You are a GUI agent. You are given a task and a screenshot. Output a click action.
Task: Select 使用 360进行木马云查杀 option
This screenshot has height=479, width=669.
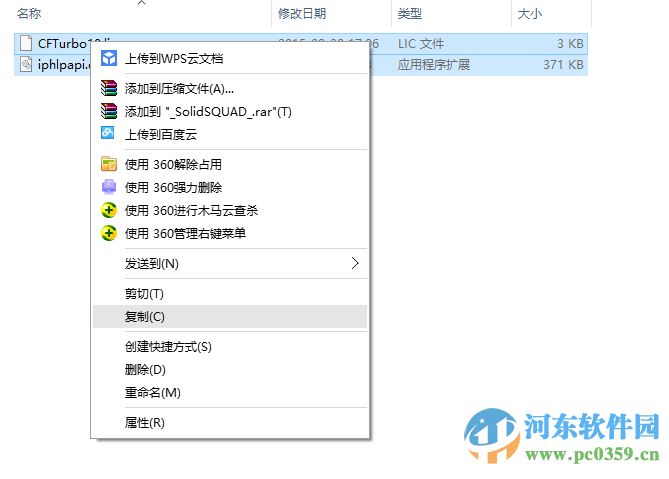point(230,210)
